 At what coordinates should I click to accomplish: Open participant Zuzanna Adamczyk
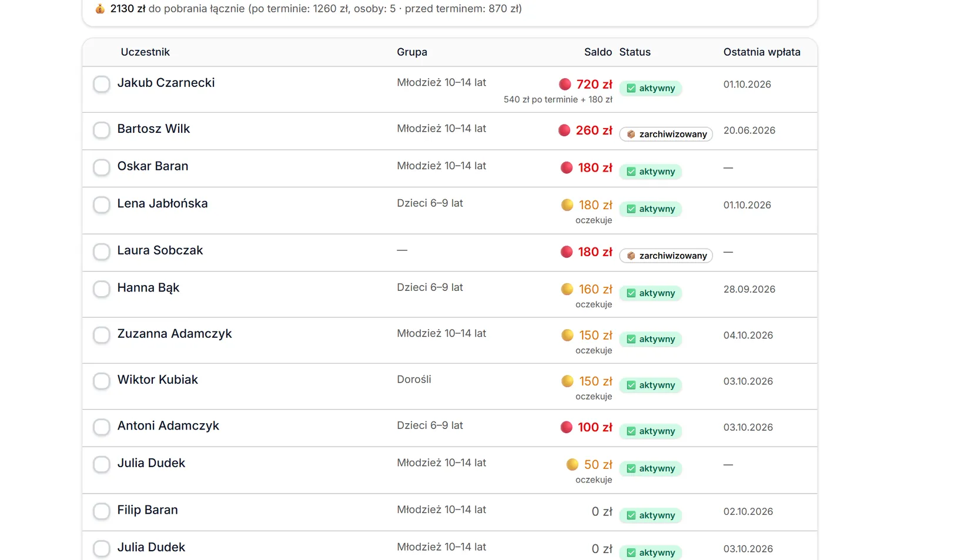pyautogui.click(x=175, y=334)
